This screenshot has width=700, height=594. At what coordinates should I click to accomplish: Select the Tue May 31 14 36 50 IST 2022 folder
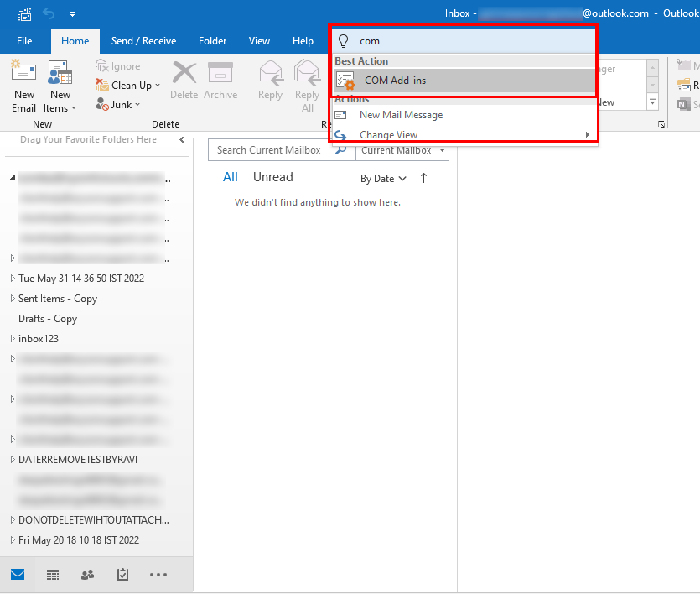pyautogui.click(x=81, y=279)
